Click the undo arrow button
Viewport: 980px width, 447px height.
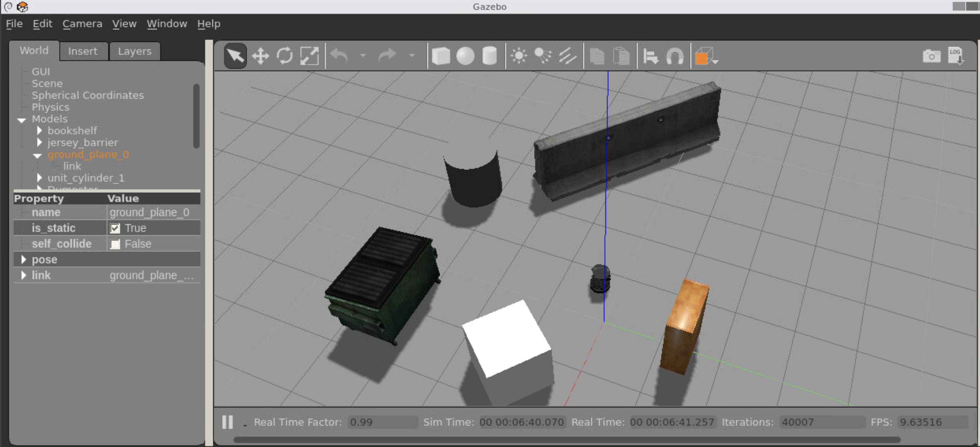pyautogui.click(x=339, y=55)
